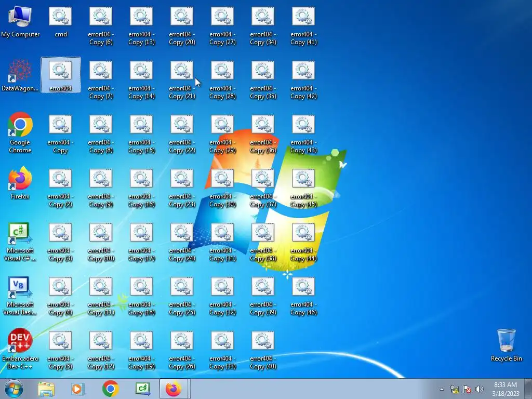532x399 pixels.
Task: Select error404 - Copy (20) file
Action: pyautogui.click(x=182, y=26)
